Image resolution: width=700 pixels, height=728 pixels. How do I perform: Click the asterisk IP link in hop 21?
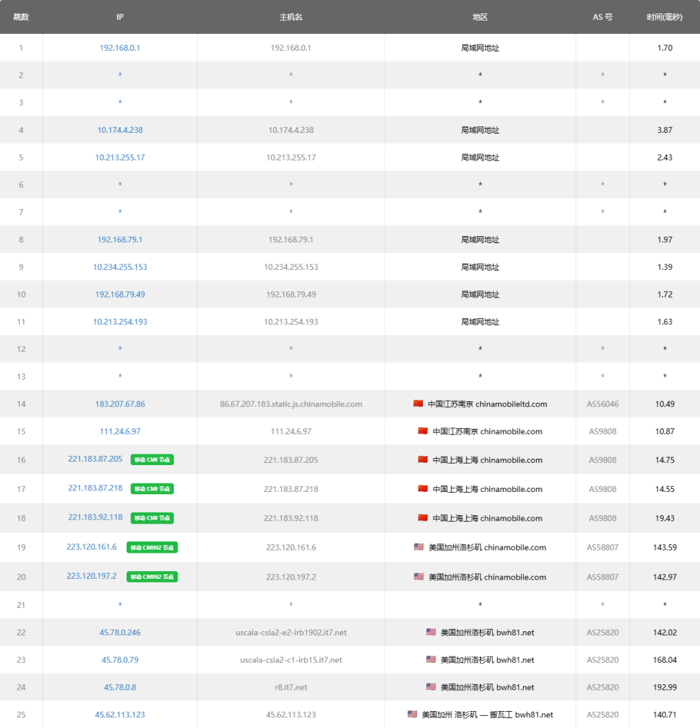click(x=120, y=605)
